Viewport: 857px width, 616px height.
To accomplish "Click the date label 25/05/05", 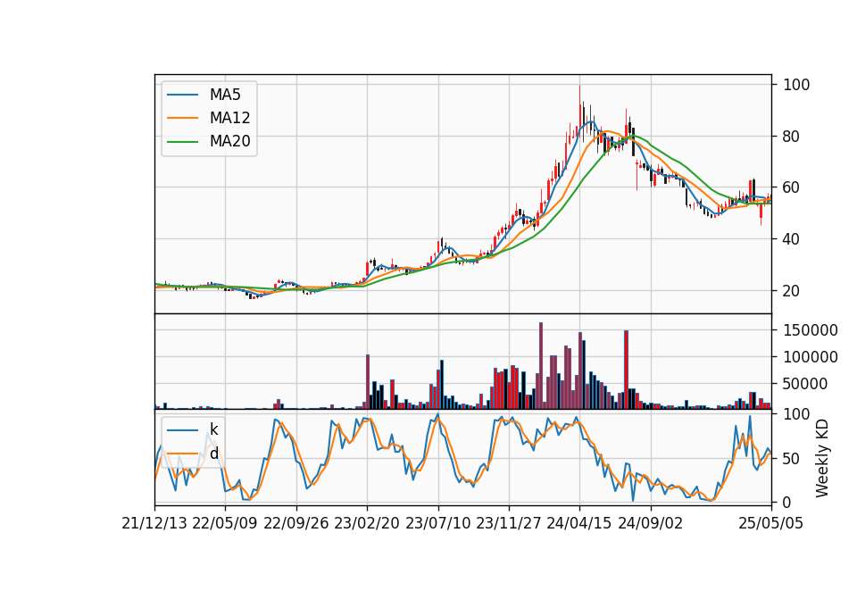I will pyautogui.click(x=771, y=523).
